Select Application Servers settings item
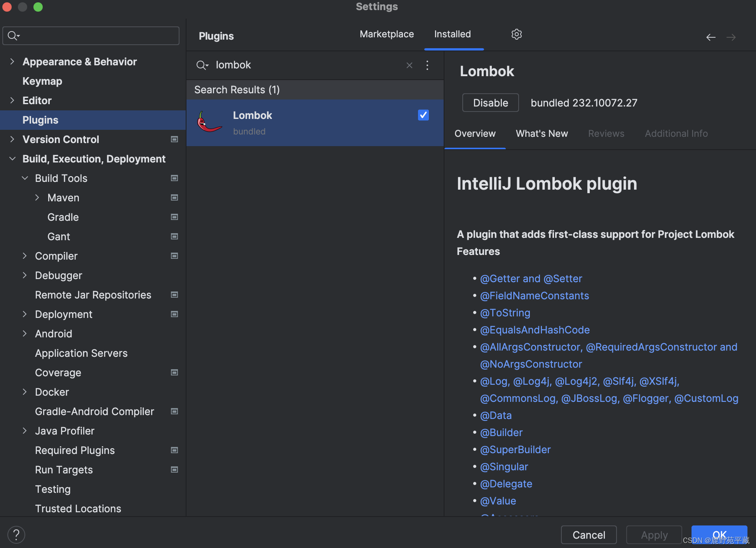Screen dimensions: 756x548 (x=81, y=353)
